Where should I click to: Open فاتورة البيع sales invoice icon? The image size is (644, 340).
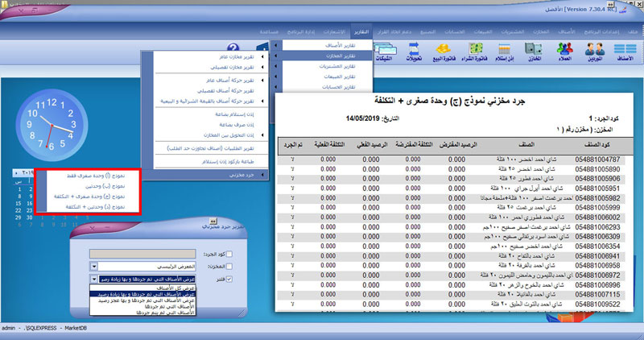pos(444,52)
